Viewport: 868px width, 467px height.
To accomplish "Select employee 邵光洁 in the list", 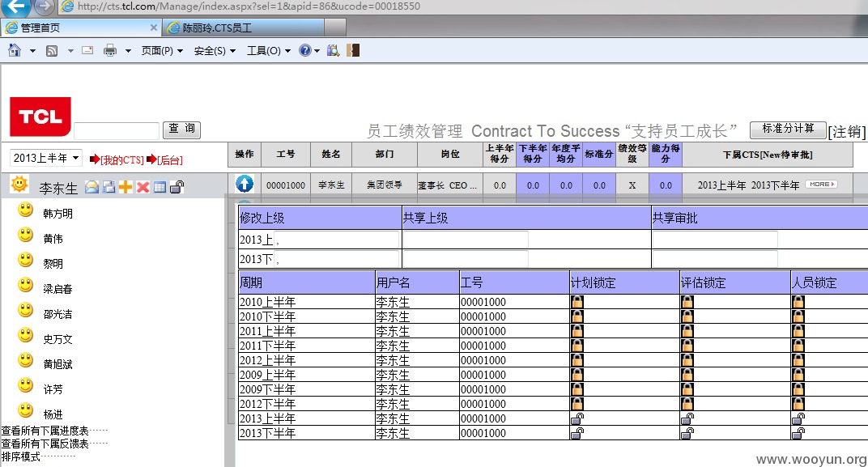I will point(57,314).
